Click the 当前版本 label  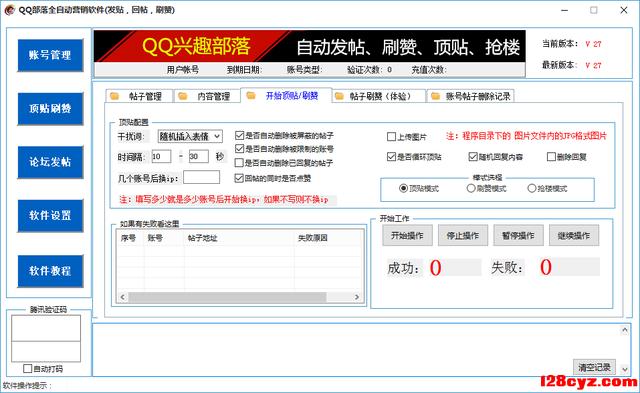click(x=560, y=44)
